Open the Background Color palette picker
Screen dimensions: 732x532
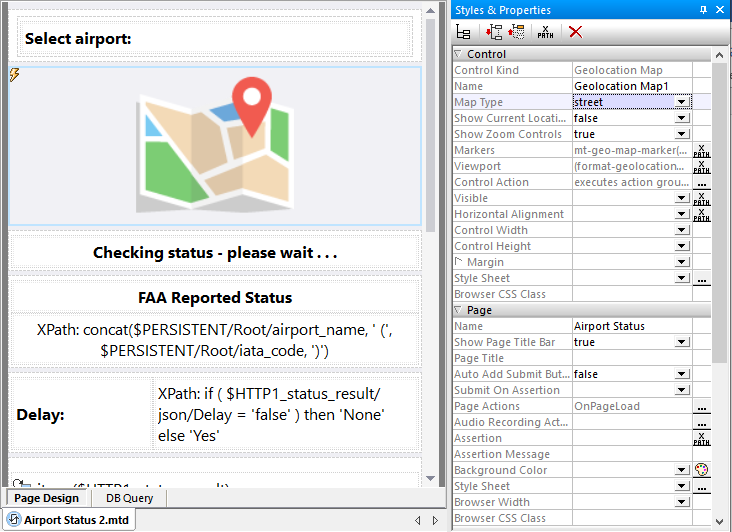701,470
